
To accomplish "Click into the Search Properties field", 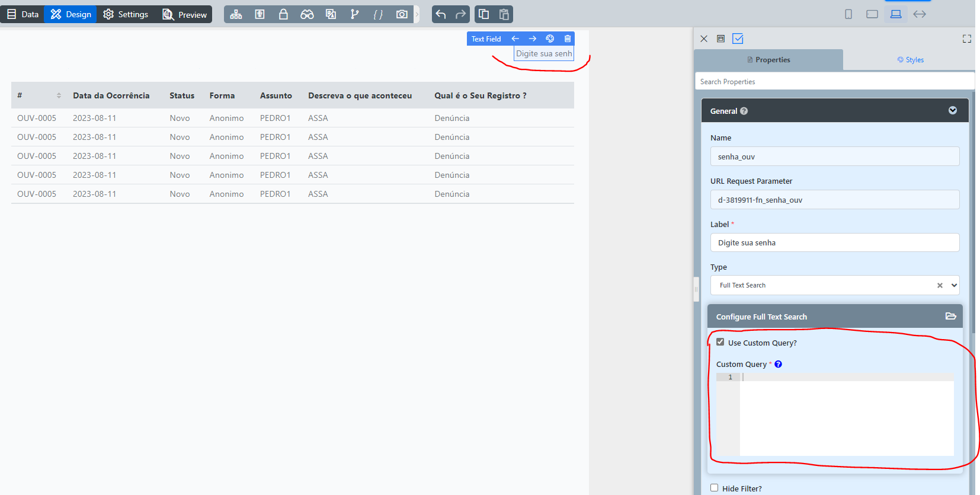I will (834, 82).
